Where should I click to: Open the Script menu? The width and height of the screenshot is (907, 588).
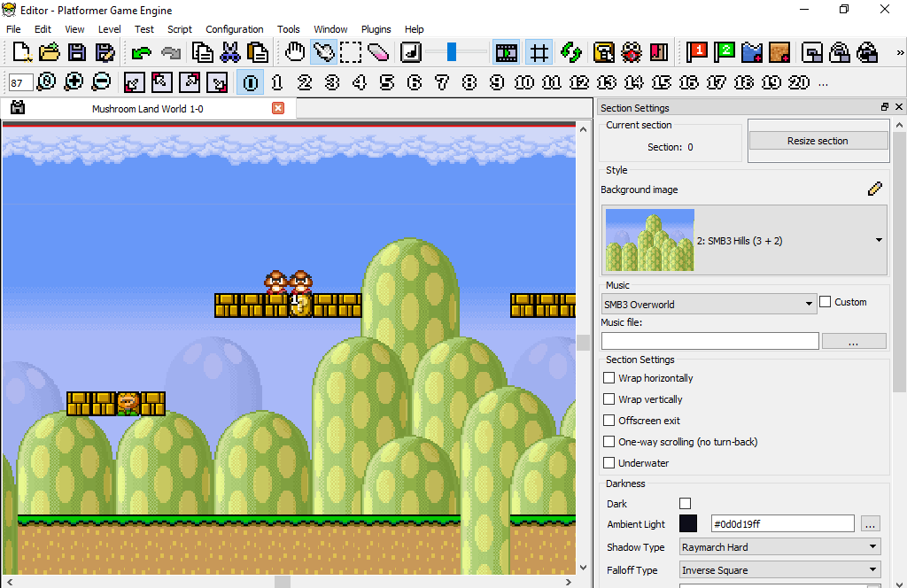pos(179,29)
